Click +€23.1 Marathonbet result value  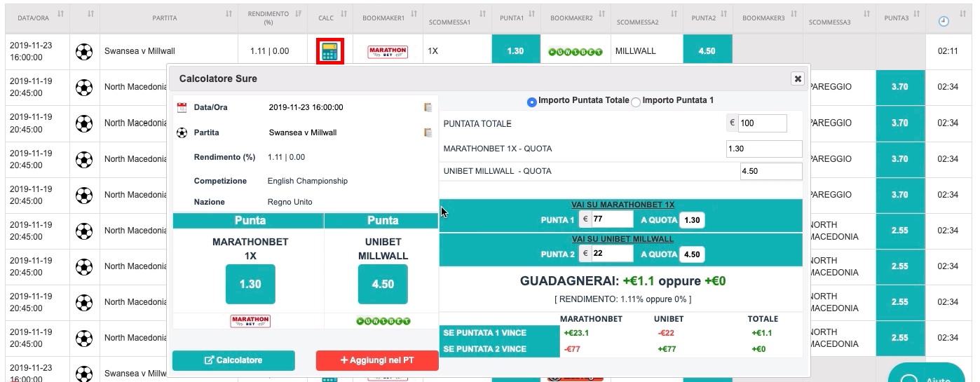click(576, 333)
